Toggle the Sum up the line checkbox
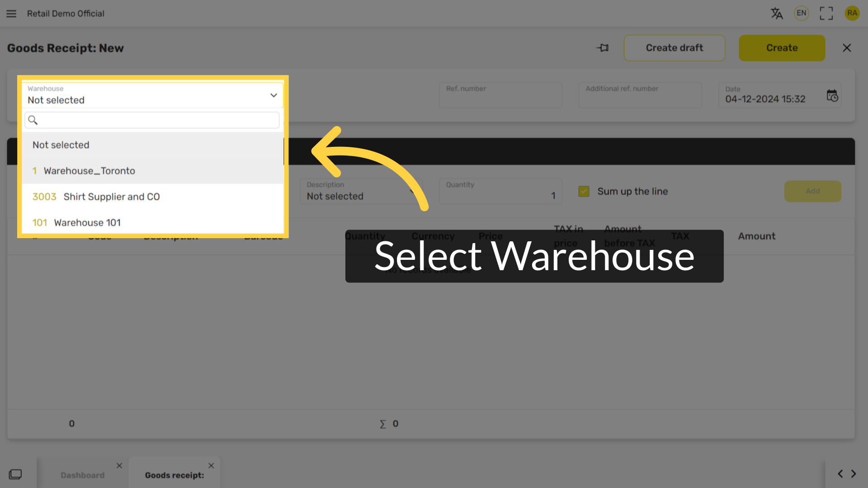The width and height of the screenshot is (868, 488). (x=584, y=191)
